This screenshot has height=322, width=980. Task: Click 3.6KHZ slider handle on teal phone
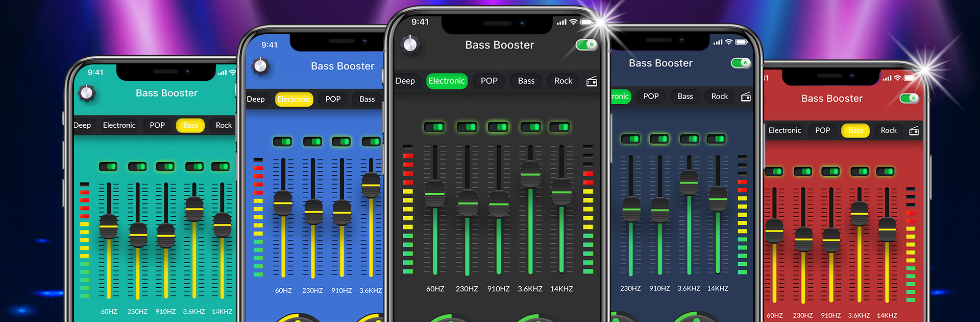(194, 209)
